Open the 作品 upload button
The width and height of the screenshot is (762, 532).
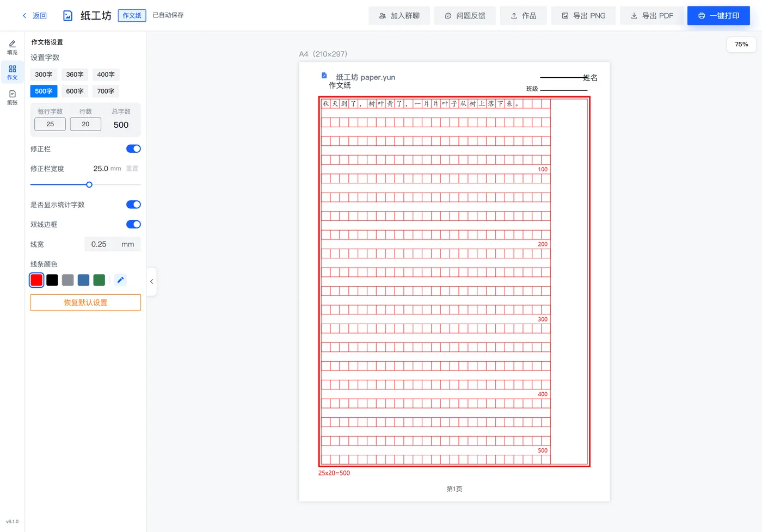523,16
